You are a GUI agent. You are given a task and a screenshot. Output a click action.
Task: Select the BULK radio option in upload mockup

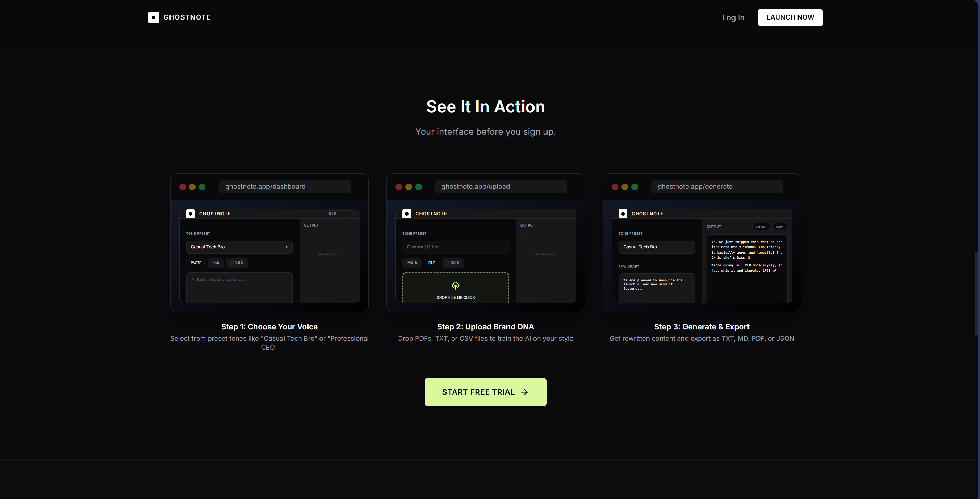[x=452, y=263]
